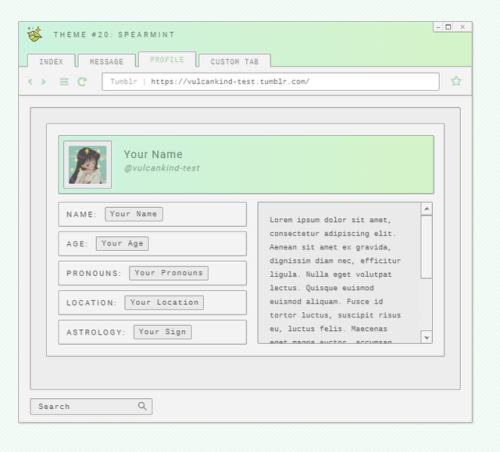500x452 pixels.
Task: Click the 'Lorem ipsum dolor sit amet,' text
Action: click(x=330, y=220)
